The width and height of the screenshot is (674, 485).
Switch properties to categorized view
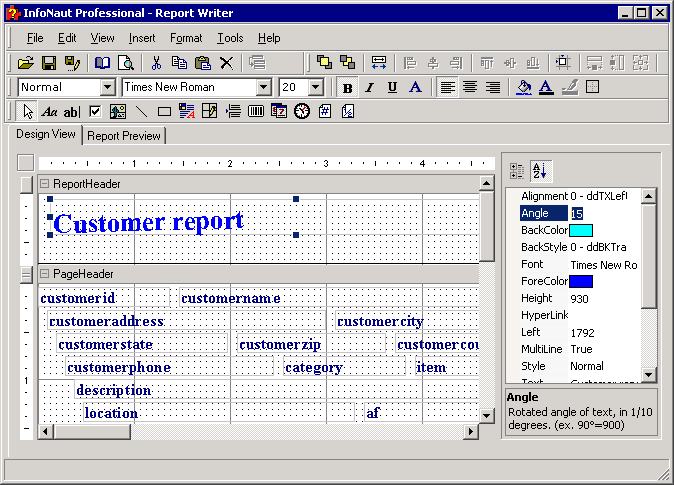click(517, 171)
